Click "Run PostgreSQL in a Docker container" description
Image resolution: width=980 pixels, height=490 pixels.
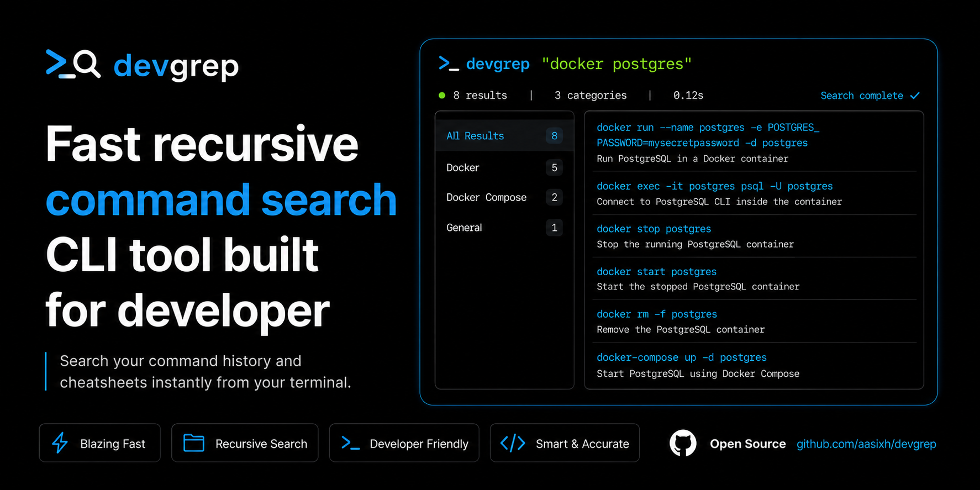692,159
